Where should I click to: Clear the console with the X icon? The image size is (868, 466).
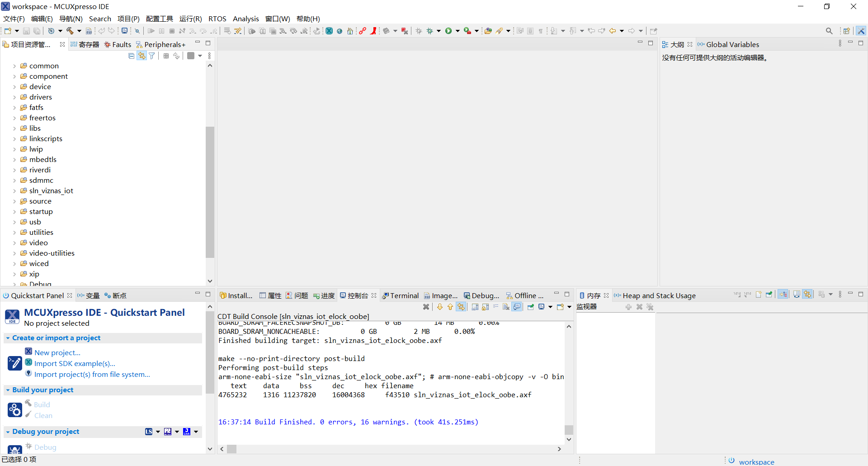(x=426, y=307)
